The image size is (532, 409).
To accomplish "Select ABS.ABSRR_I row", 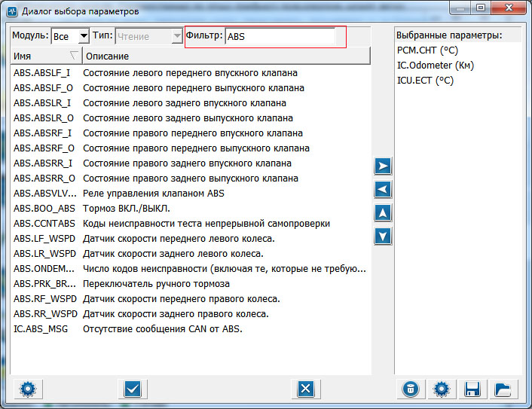I will 190,163.
